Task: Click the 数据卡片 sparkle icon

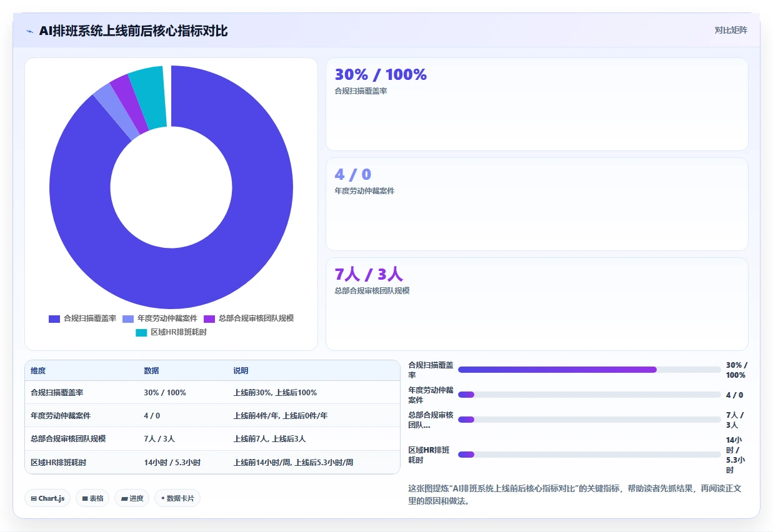Action: (x=163, y=498)
